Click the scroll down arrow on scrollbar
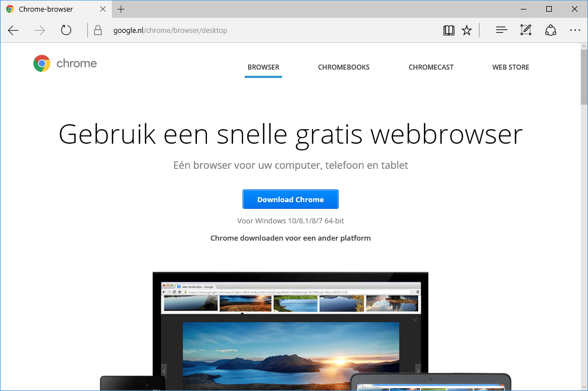 pos(584,387)
